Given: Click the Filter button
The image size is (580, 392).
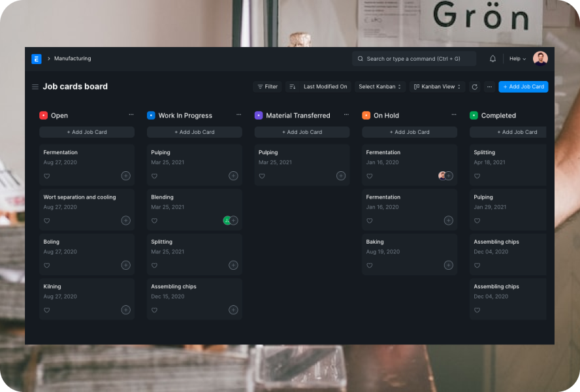Looking at the screenshot, I should (x=267, y=87).
